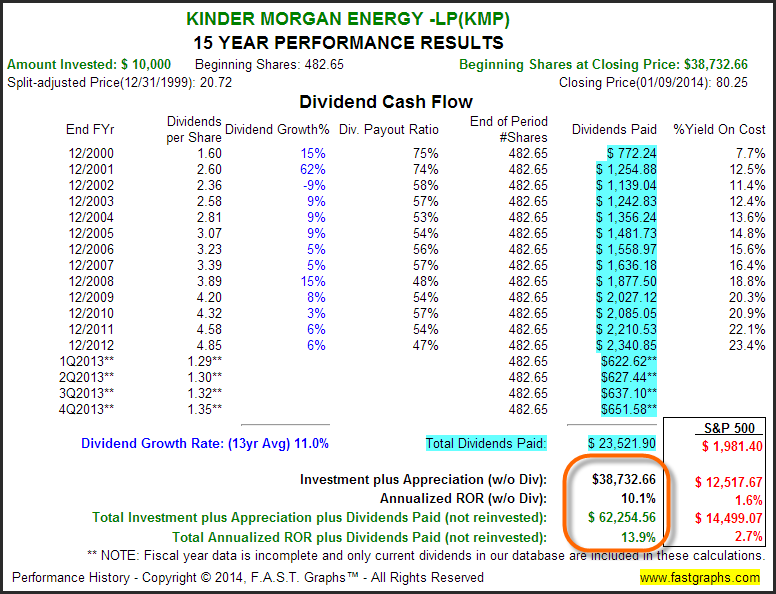Click the 4Q2013** row label

click(87, 409)
